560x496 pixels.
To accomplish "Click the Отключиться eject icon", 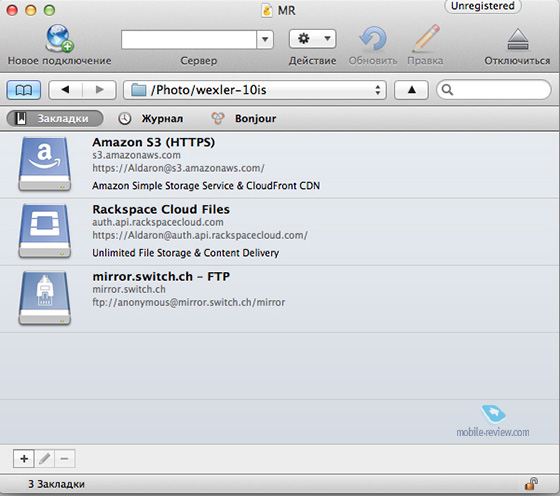I will pos(518,39).
